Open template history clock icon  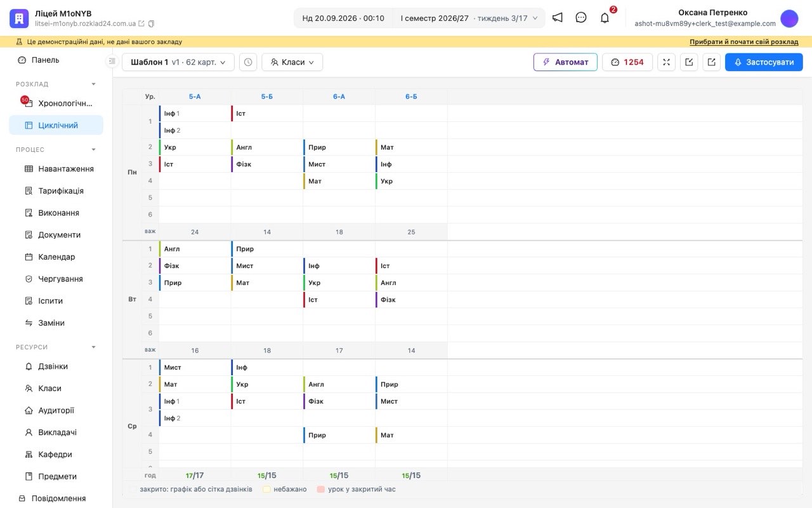[248, 62]
